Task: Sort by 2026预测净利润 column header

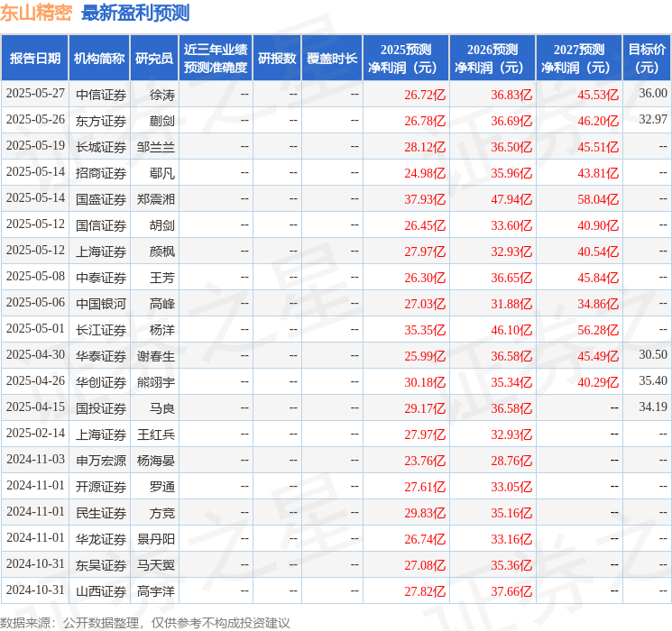Action: tap(492, 59)
